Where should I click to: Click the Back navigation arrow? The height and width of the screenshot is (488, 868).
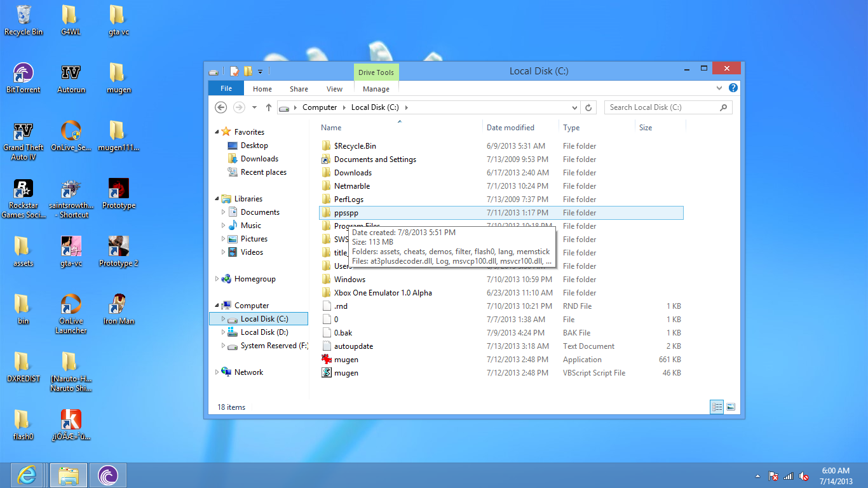click(221, 107)
